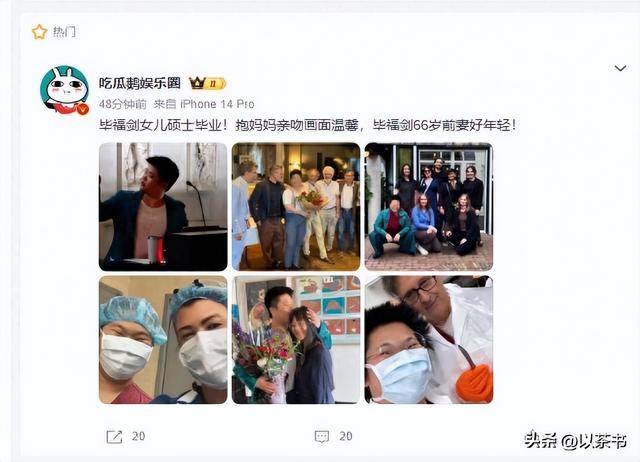Click the crown membership level badge
The width and height of the screenshot is (640, 462).
pyautogui.click(x=207, y=84)
